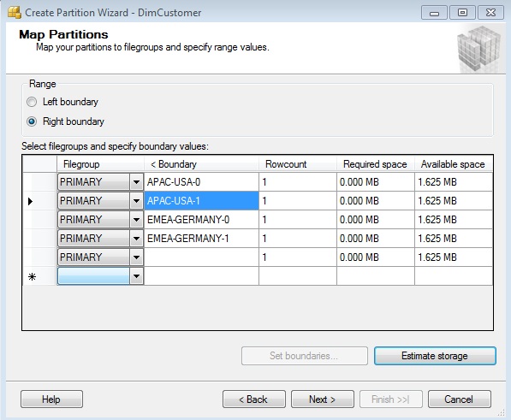
Task: Click the current row arrow indicator
Action: click(x=30, y=201)
